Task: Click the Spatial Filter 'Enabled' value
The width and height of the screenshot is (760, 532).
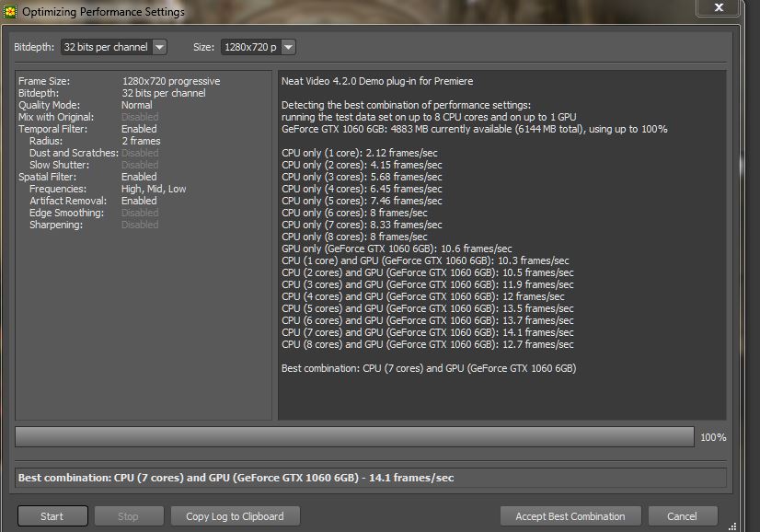Action: (x=139, y=177)
